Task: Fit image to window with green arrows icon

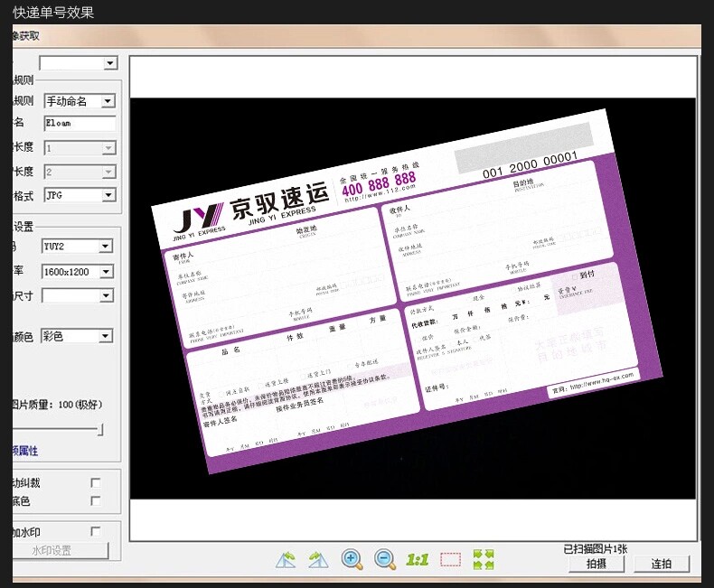Action: (484, 559)
